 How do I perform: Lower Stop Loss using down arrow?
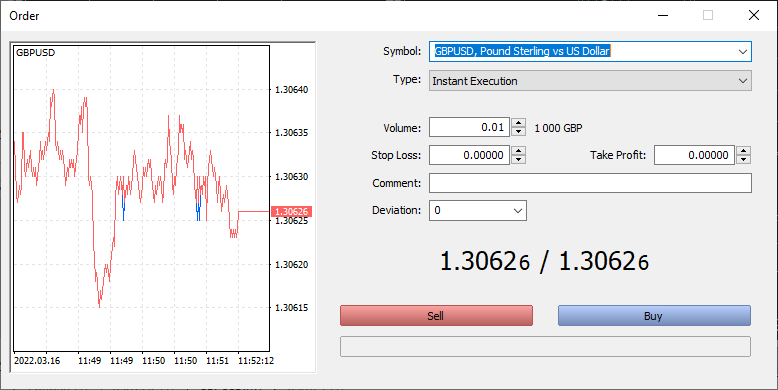[519, 159]
